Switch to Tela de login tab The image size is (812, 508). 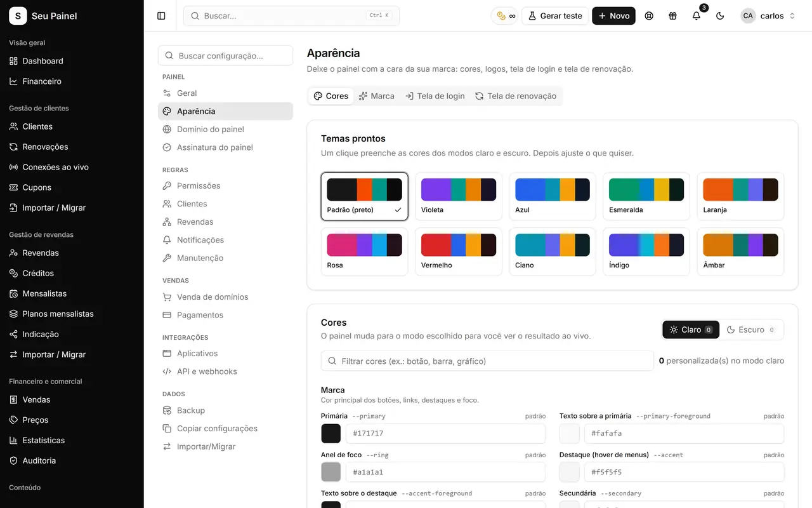tap(435, 96)
